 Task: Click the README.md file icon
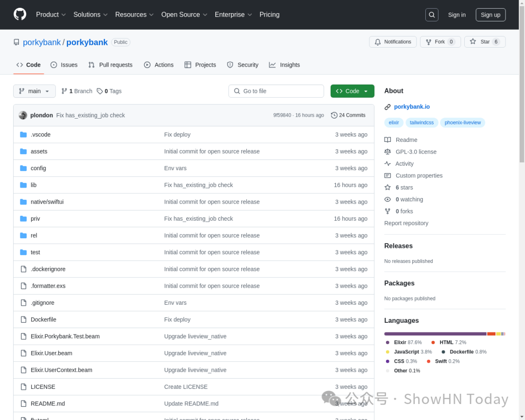(23, 403)
